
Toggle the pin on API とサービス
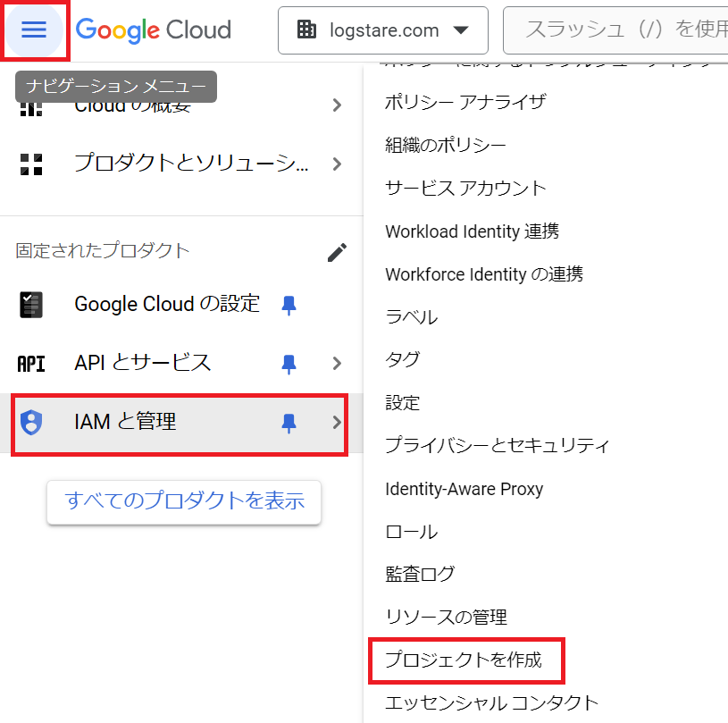click(x=289, y=364)
